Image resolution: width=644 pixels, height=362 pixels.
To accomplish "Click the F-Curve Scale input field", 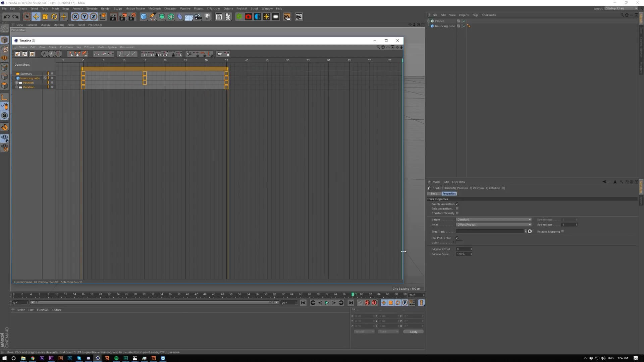I will pos(463,254).
